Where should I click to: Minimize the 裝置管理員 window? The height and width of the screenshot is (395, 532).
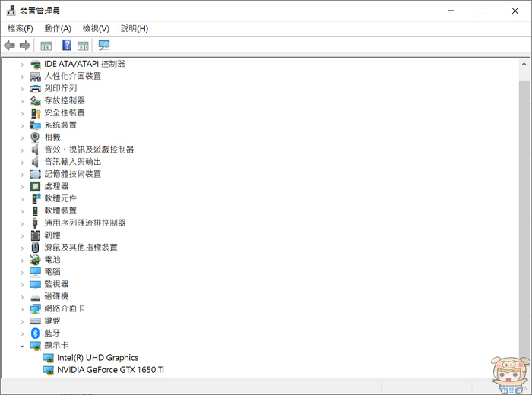(x=451, y=11)
